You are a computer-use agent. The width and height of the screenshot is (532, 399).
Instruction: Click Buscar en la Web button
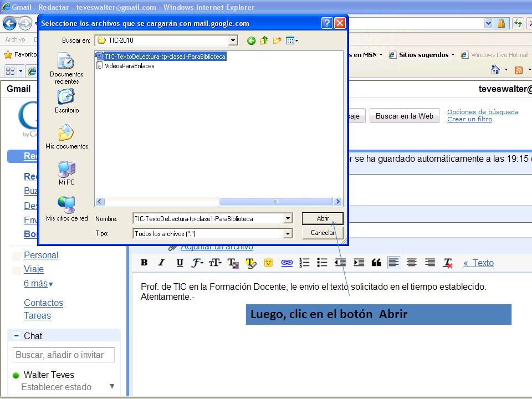pyautogui.click(x=404, y=116)
